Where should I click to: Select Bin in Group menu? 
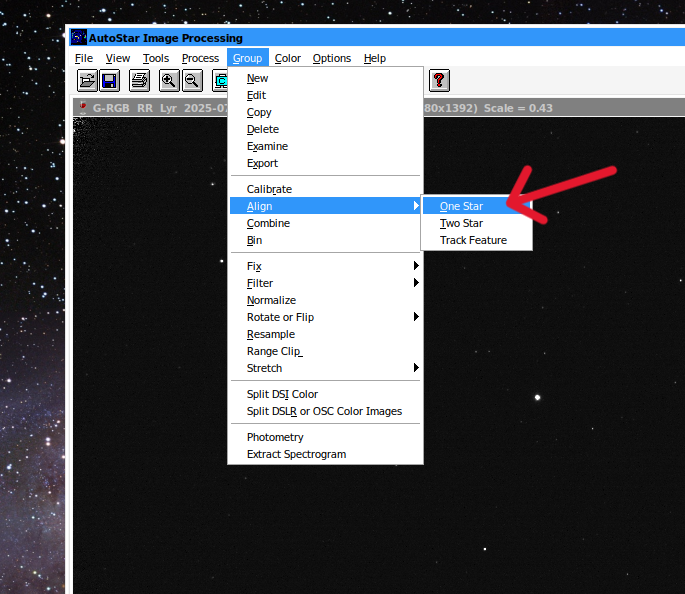[325, 240]
